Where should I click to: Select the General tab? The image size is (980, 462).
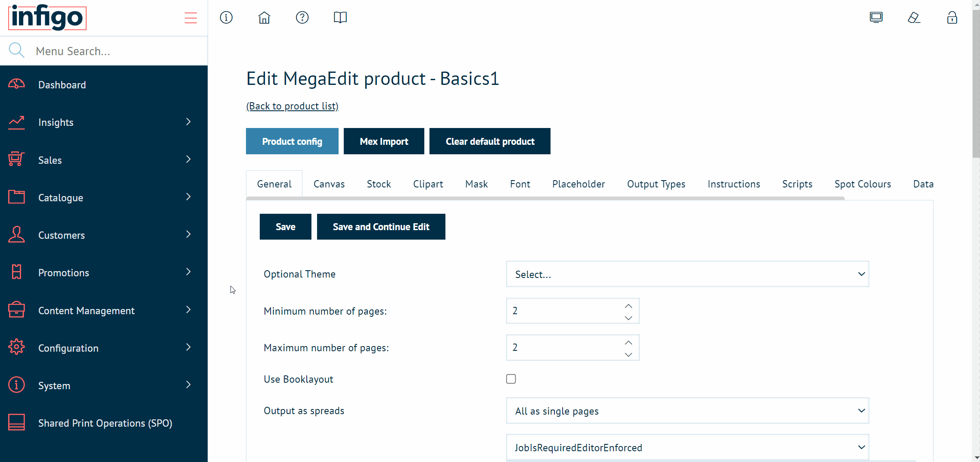click(274, 184)
